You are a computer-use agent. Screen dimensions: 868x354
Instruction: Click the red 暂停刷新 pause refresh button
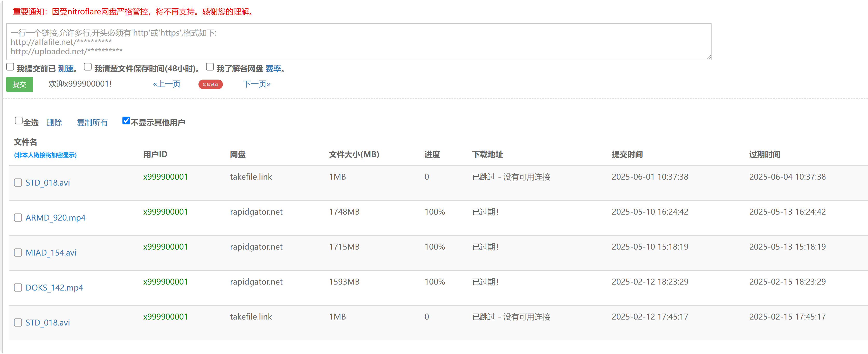click(x=211, y=84)
